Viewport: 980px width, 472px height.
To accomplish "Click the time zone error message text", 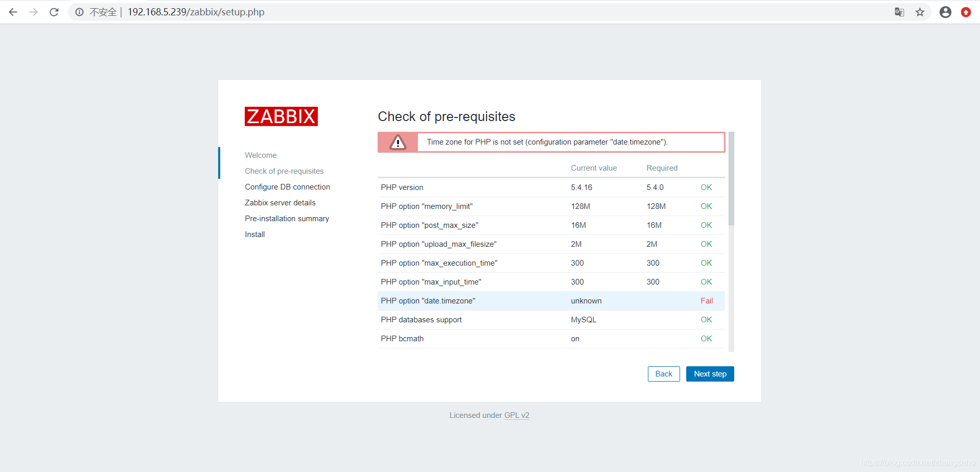I will (x=547, y=142).
